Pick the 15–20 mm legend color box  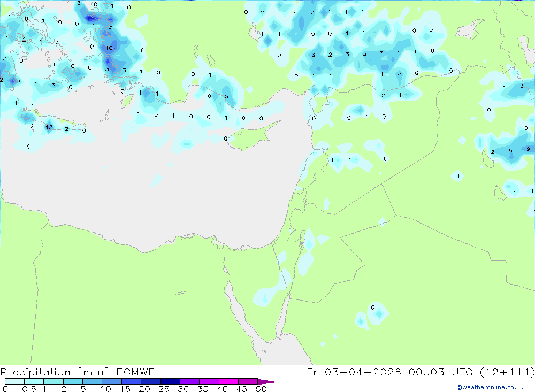click(132, 381)
